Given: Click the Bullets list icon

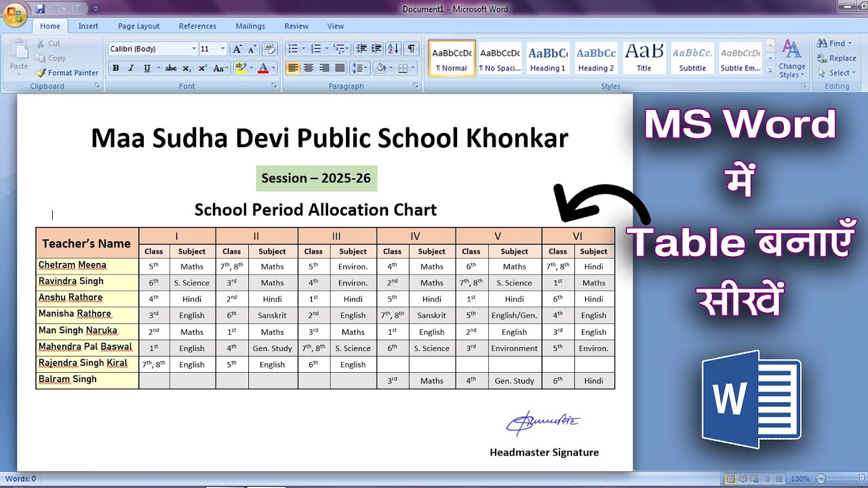Looking at the screenshot, I should [292, 49].
